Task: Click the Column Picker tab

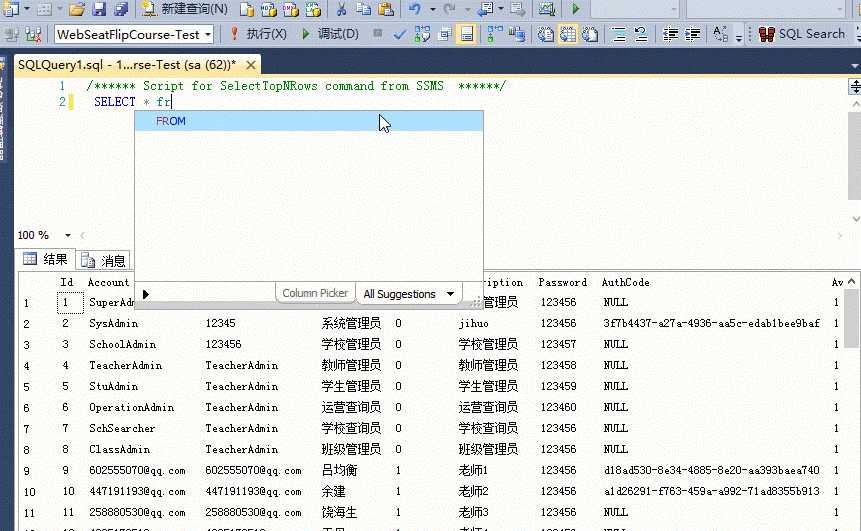Action: point(315,293)
